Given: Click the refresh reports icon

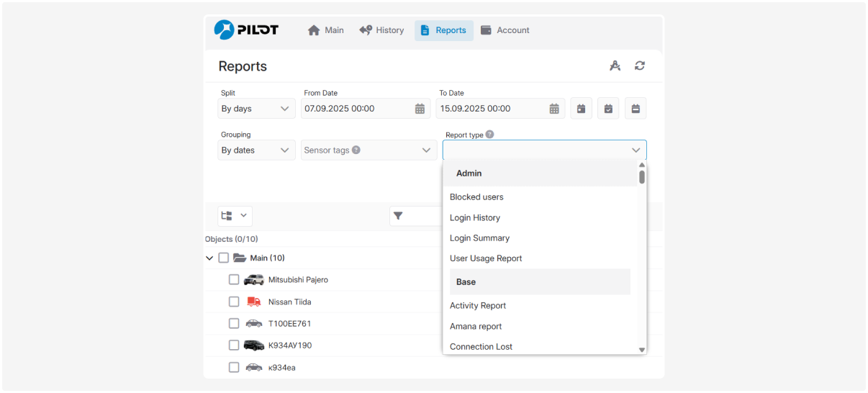Looking at the screenshot, I should click(x=640, y=66).
